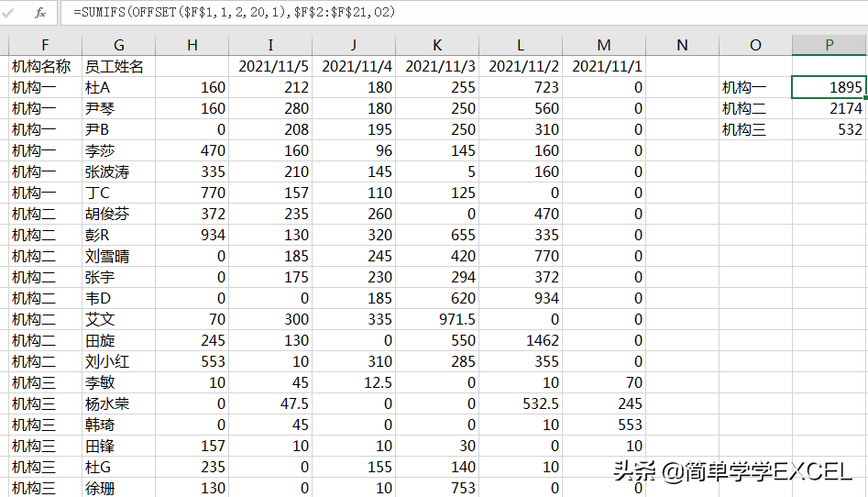
Task: Select column J header
Action: click(x=354, y=45)
